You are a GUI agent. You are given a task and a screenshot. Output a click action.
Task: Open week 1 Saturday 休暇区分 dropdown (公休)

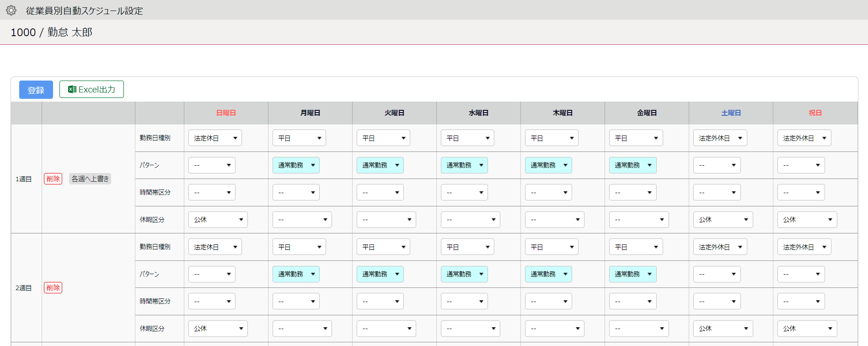click(723, 220)
